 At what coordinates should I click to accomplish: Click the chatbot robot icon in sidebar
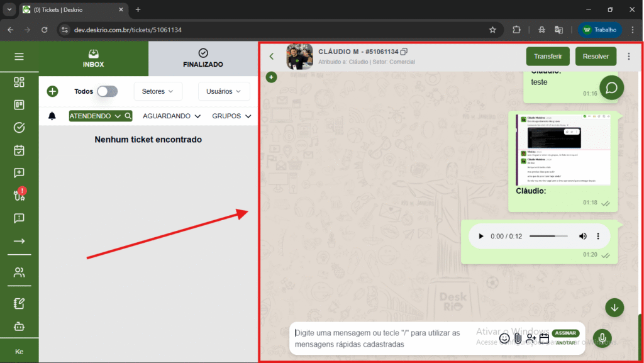click(x=19, y=327)
